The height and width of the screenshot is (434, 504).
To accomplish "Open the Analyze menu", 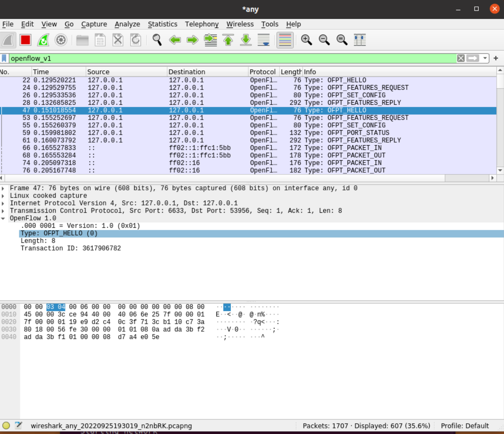I will (x=127, y=24).
